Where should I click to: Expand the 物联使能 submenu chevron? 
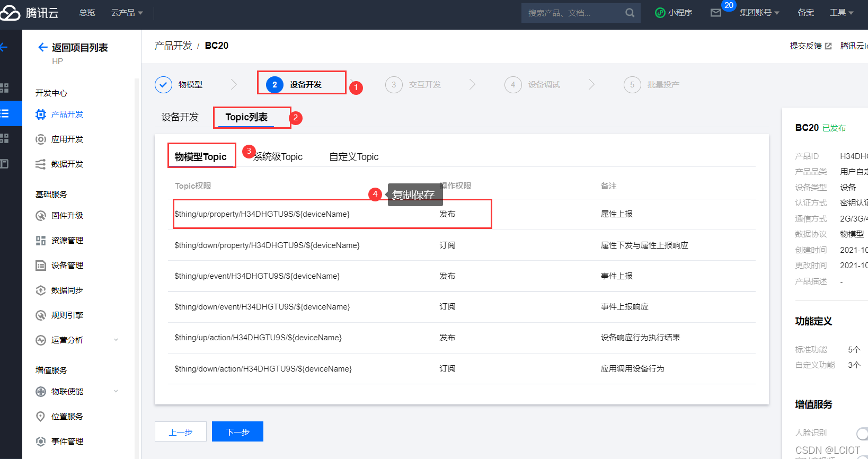coord(116,391)
